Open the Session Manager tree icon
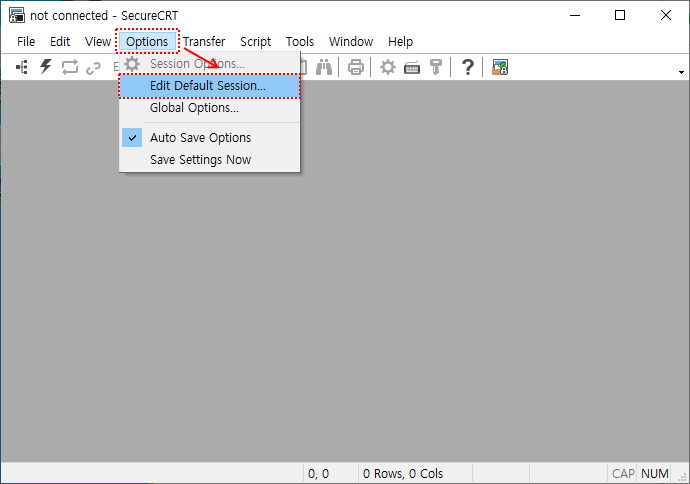This screenshot has width=690, height=484. pos(22,67)
